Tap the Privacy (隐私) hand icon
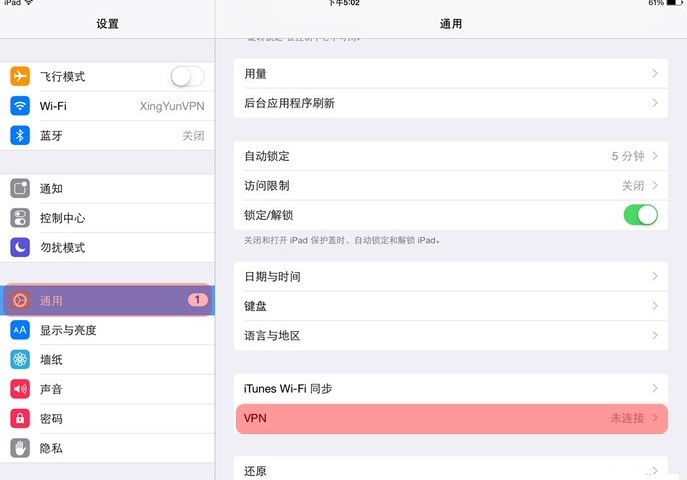Image resolution: width=687 pixels, height=480 pixels. [x=20, y=448]
